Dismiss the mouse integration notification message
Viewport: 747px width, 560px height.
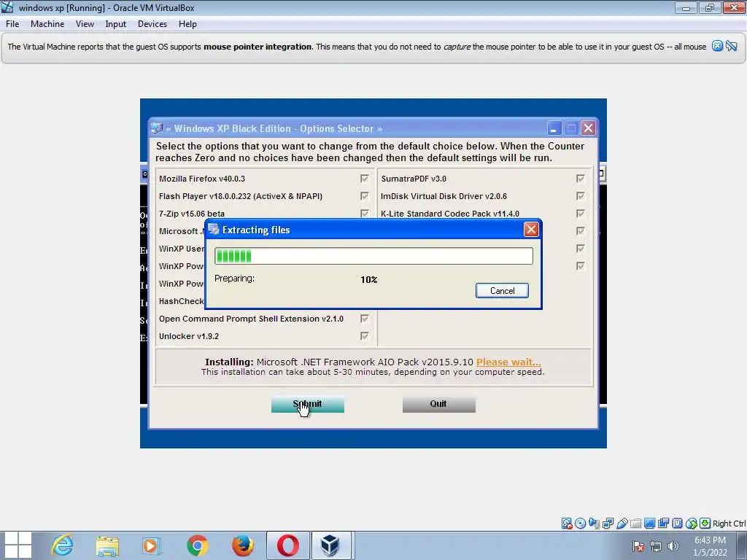[718, 46]
